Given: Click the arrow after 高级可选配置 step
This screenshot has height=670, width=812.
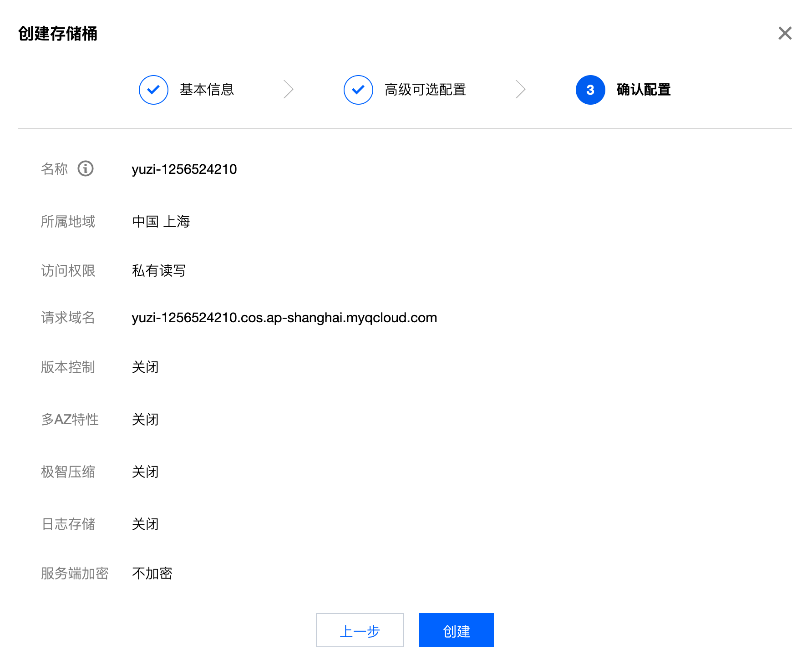Looking at the screenshot, I should pyautogui.click(x=520, y=89).
